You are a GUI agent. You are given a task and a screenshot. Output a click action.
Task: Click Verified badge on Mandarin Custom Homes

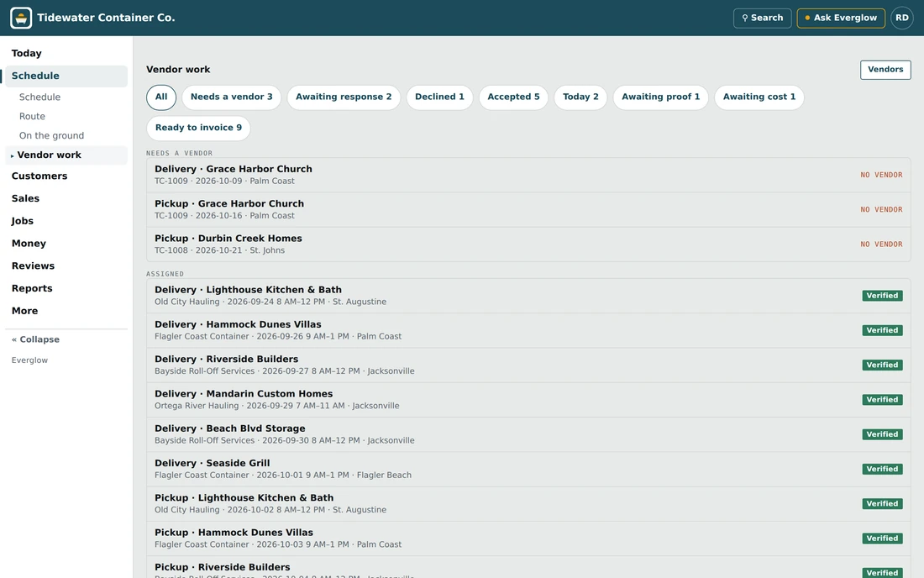tap(882, 399)
